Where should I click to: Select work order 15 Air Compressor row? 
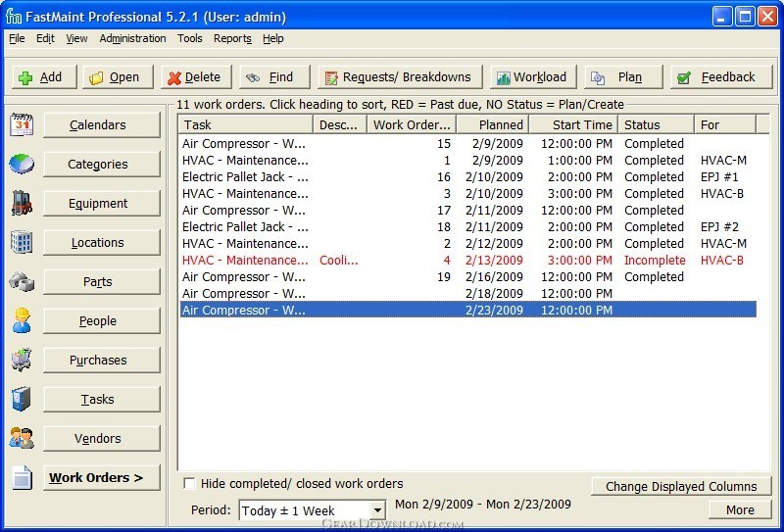click(467, 143)
